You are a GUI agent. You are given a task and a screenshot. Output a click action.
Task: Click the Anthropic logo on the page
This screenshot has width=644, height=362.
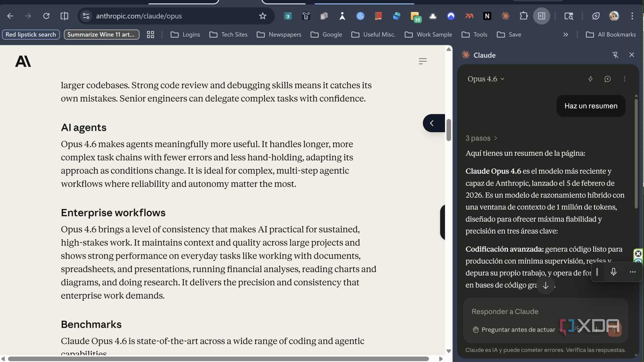click(x=23, y=61)
